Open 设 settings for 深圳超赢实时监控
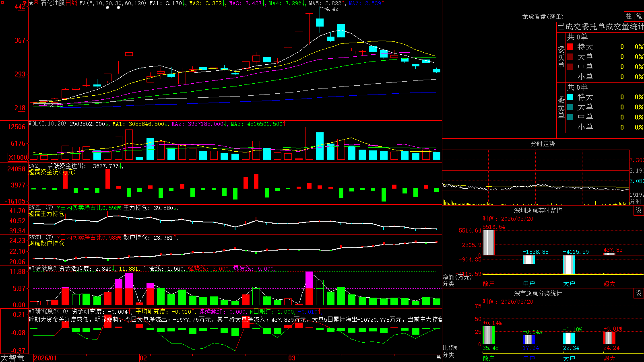 [639, 210]
